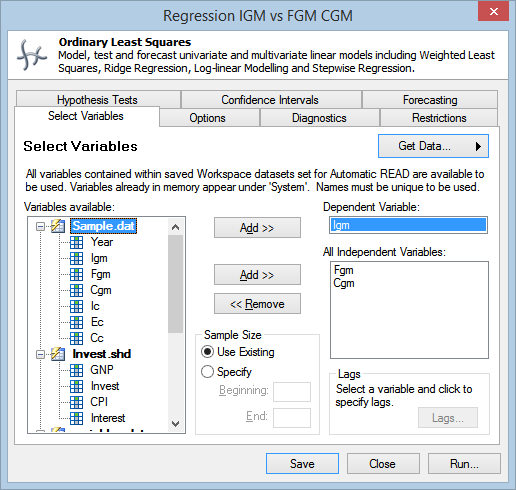Open the Get Data dropdown arrow
Image resolution: width=516 pixels, height=490 pixels.
478,146
